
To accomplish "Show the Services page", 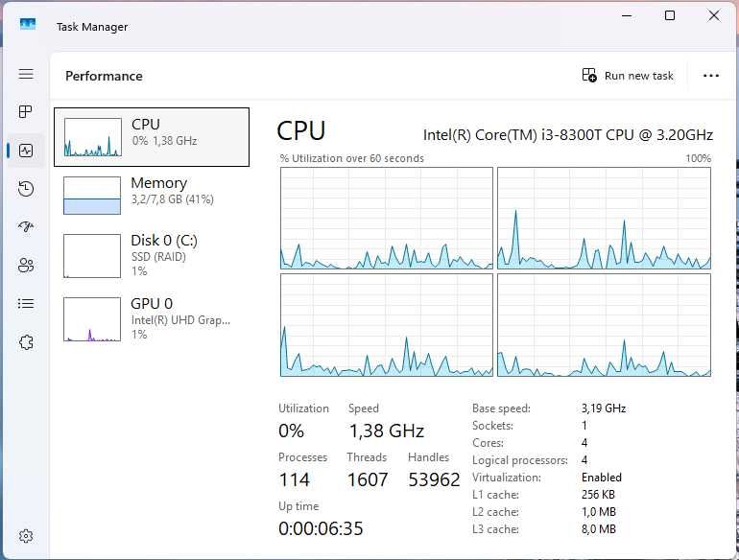I will 26,342.
